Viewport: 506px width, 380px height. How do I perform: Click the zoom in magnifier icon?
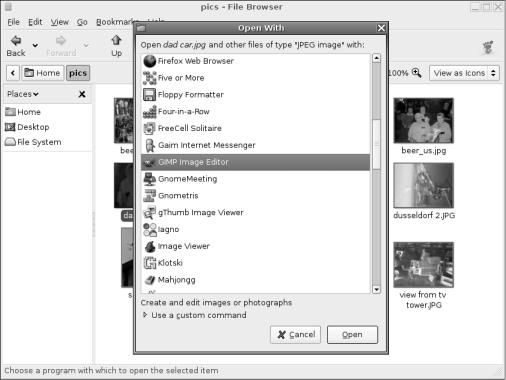point(416,72)
